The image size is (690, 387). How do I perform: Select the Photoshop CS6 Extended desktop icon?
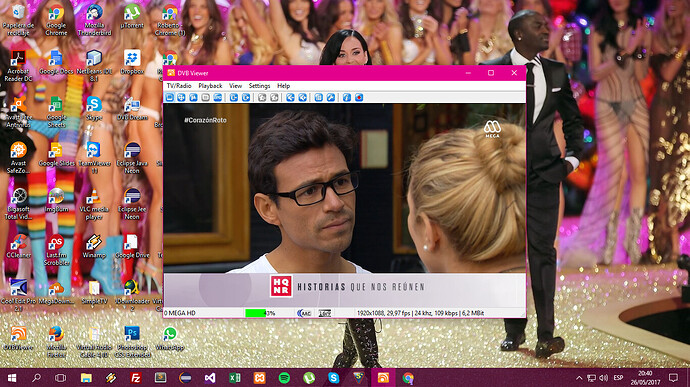[132, 342]
